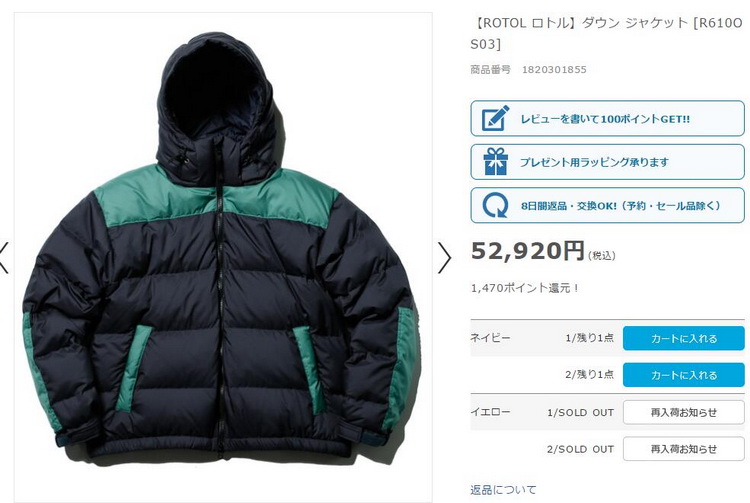Click the 52,920円 price text

tap(528, 251)
